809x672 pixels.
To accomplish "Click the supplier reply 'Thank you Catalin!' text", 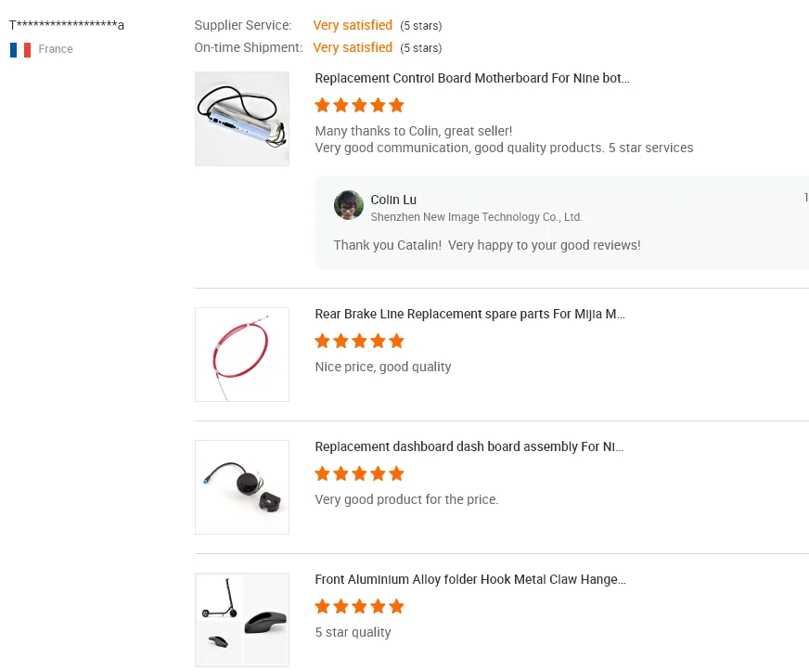I will (487, 246).
